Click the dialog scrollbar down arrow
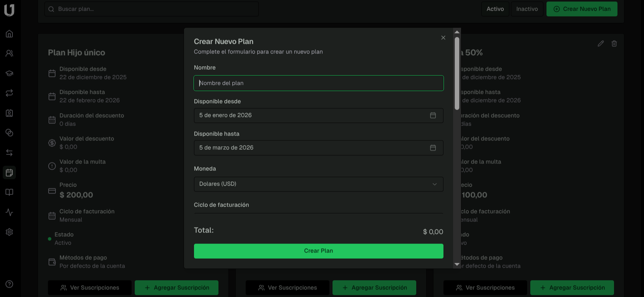This screenshot has height=297, width=644. coord(457,264)
